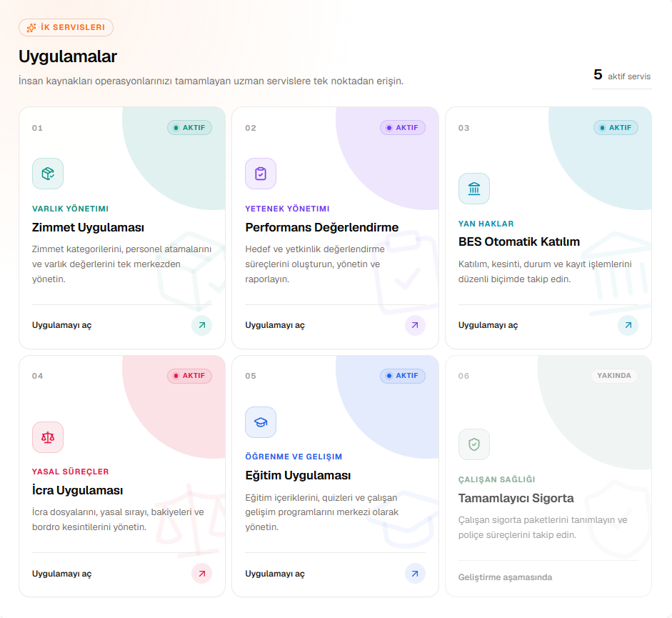Select the Performans Değerlendirme card title
The width and height of the screenshot is (672, 618).
coord(322,227)
